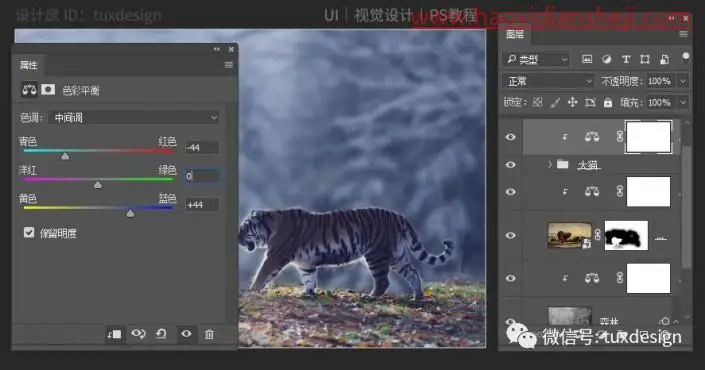The image size is (705, 370).
Task: Click the 大猫 group name
Action: point(589,165)
